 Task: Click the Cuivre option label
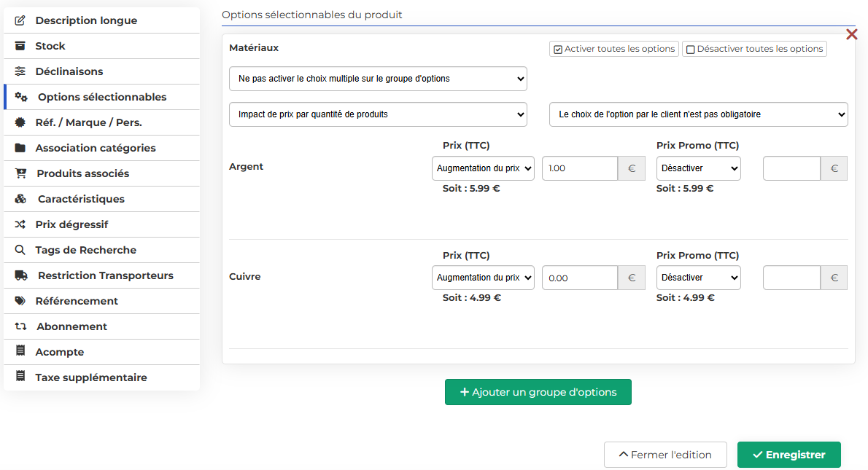(x=244, y=276)
